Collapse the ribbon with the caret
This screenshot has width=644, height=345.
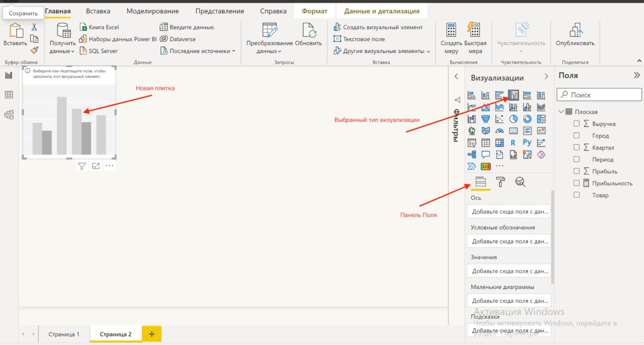pos(639,61)
